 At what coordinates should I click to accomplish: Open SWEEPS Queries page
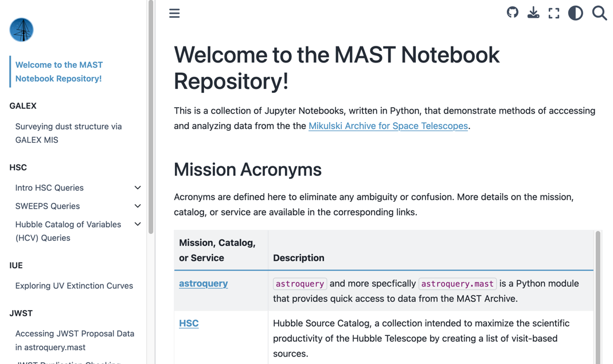click(x=47, y=206)
